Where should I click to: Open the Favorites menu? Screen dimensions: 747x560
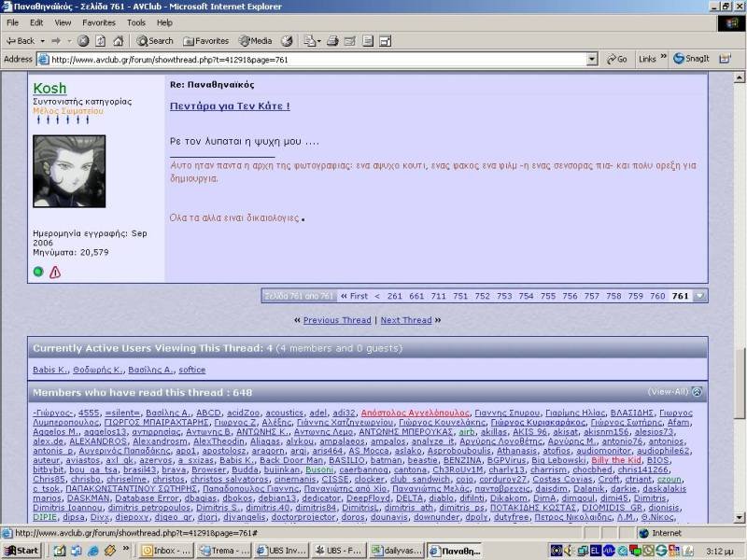point(99,22)
